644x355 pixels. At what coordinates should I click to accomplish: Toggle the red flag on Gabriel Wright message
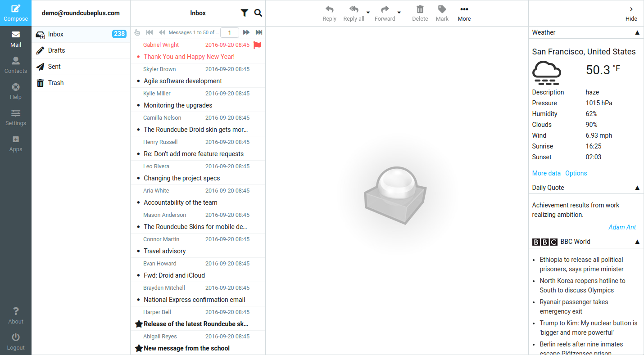258,45
